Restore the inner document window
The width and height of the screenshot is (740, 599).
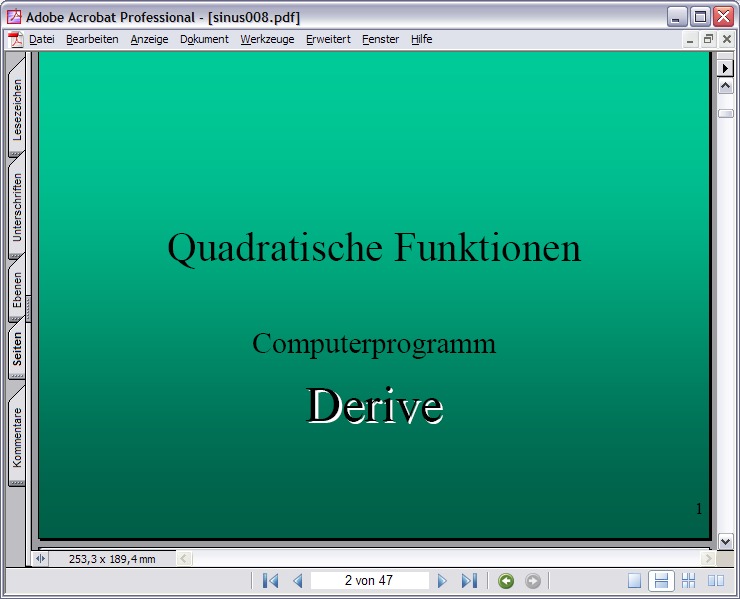(x=708, y=40)
